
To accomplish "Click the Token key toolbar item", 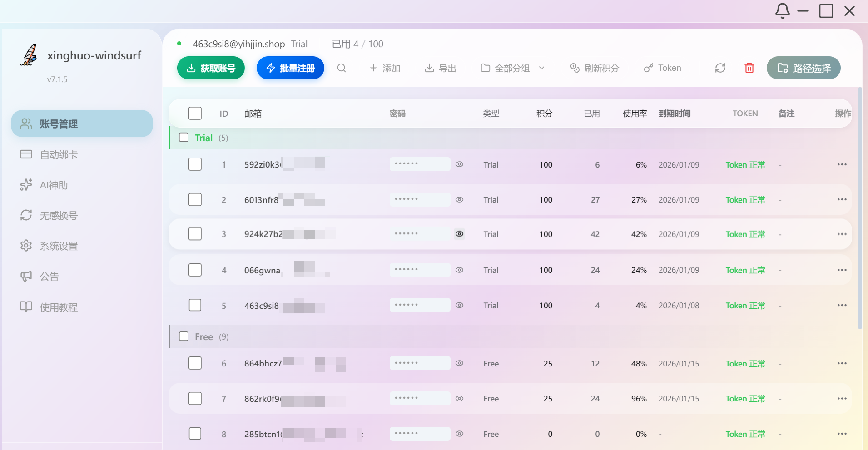I will 663,68.
